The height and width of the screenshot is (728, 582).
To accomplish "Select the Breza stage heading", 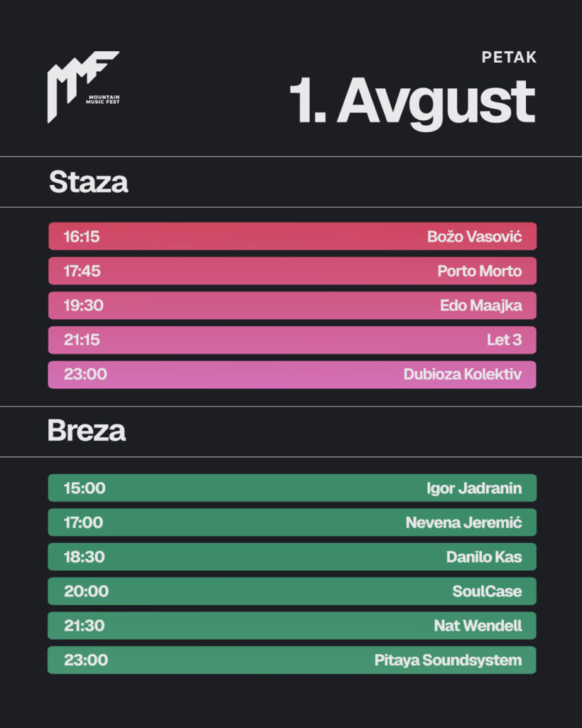I will (x=87, y=432).
